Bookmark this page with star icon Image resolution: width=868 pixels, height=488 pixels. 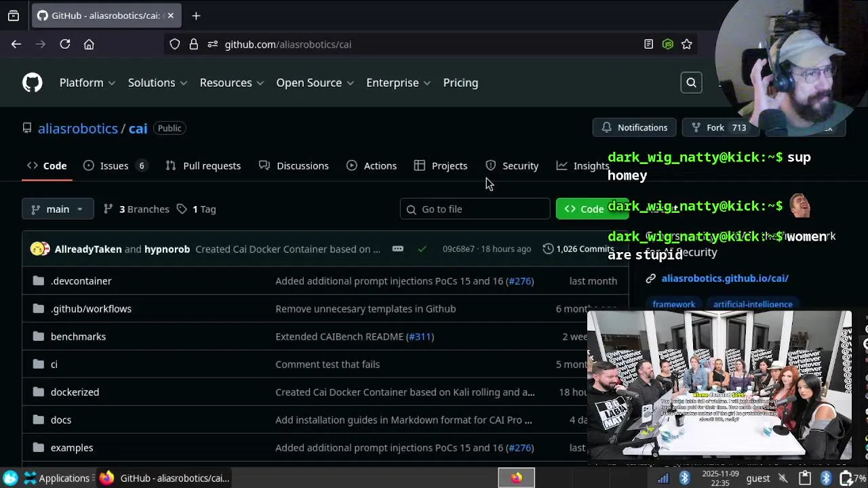pos(686,44)
